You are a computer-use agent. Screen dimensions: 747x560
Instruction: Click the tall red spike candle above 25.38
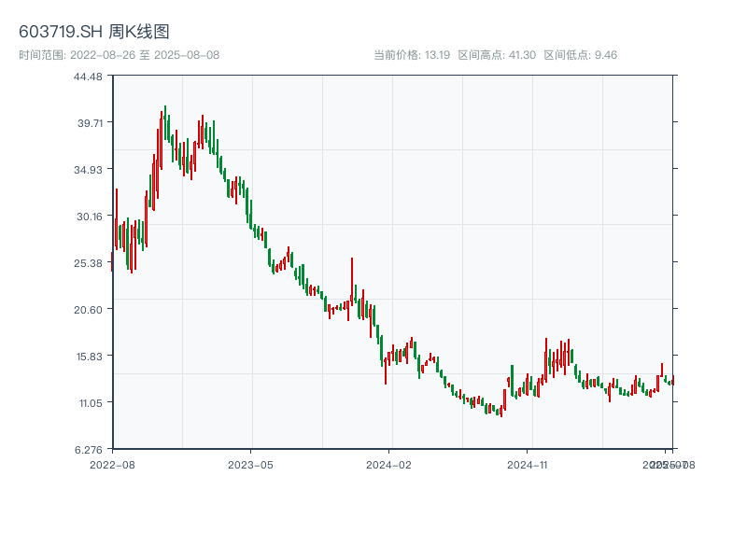pos(352,280)
